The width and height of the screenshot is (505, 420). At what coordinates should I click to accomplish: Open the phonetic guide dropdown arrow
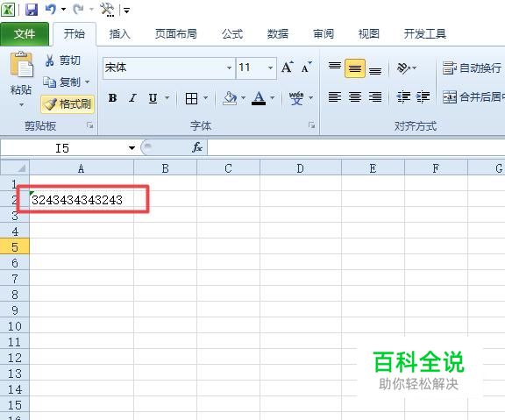[310, 97]
